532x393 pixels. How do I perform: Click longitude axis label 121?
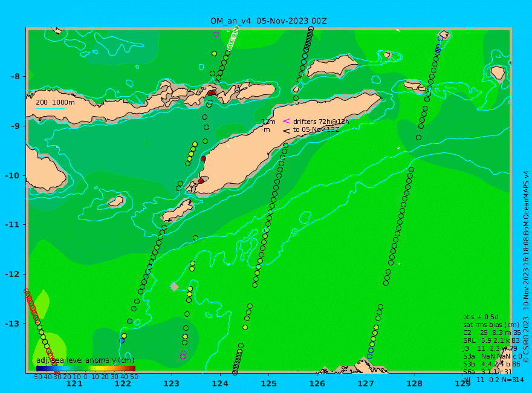pos(74,384)
